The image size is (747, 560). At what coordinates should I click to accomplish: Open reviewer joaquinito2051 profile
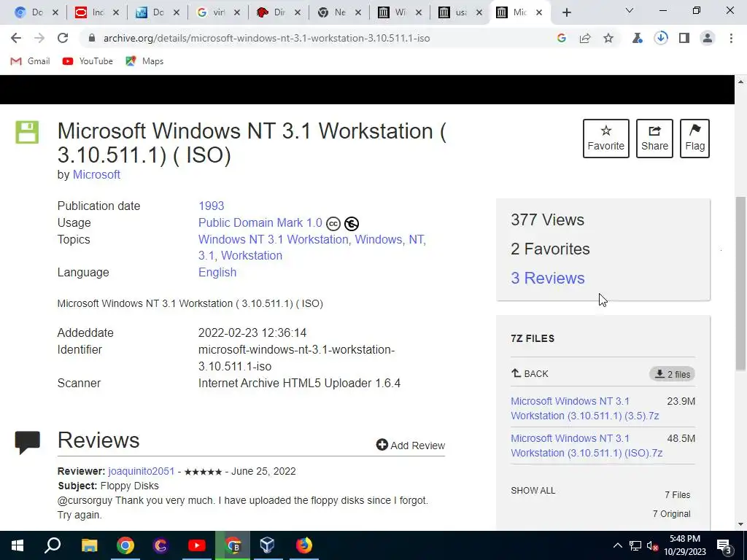pos(142,472)
